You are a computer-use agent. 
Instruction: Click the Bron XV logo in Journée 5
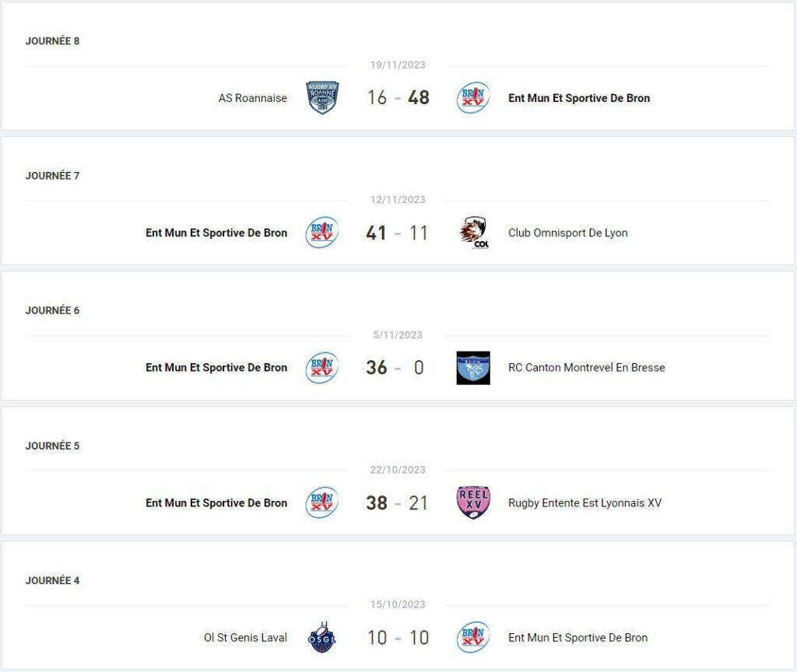click(321, 502)
